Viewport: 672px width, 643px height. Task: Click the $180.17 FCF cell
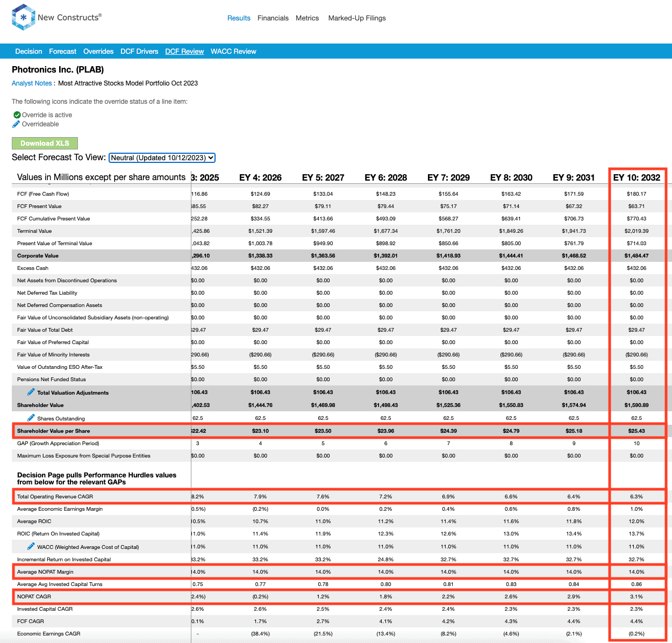pyautogui.click(x=637, y=194)
